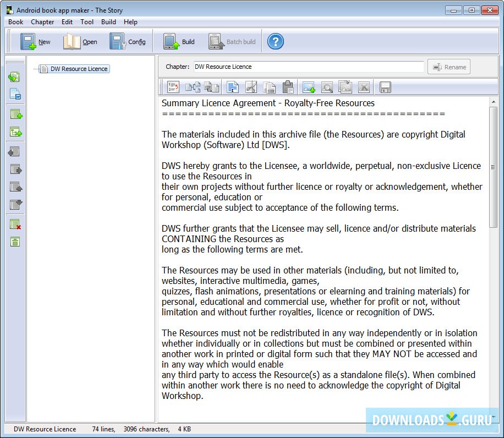Click the Chapter name input field

point(309,67)
